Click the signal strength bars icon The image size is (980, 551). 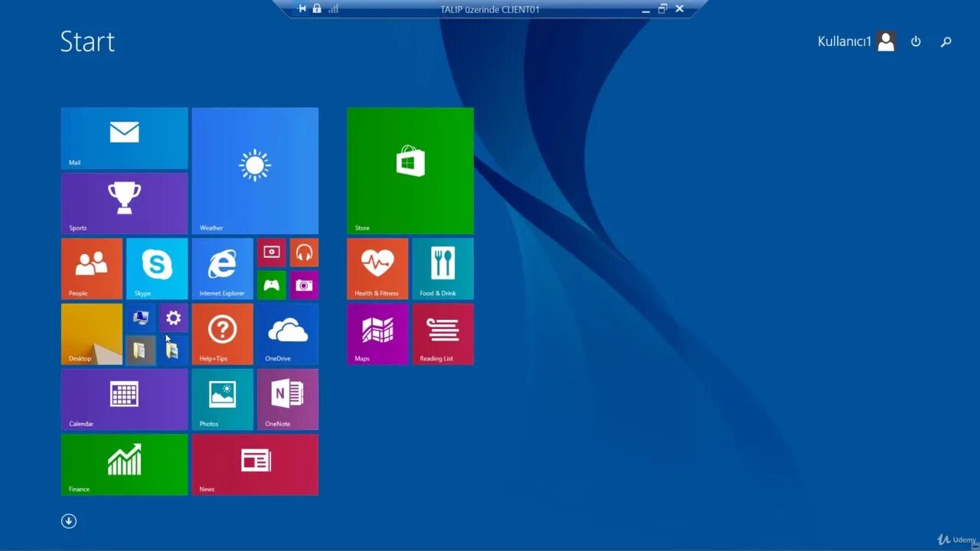point(333,8)
